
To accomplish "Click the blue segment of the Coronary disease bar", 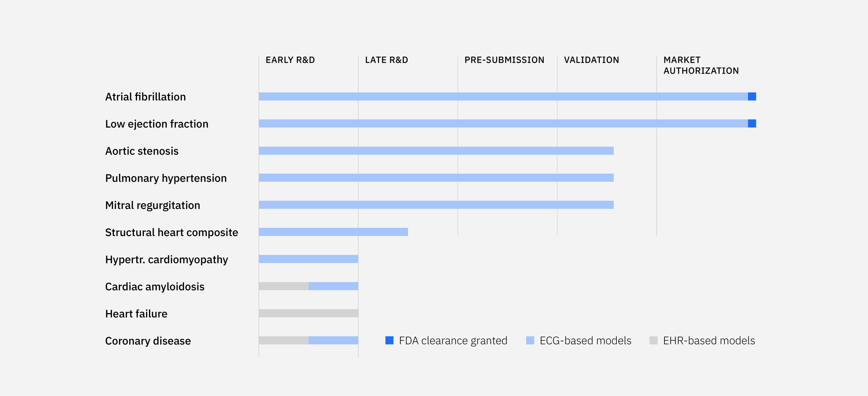I will [333, 340].
